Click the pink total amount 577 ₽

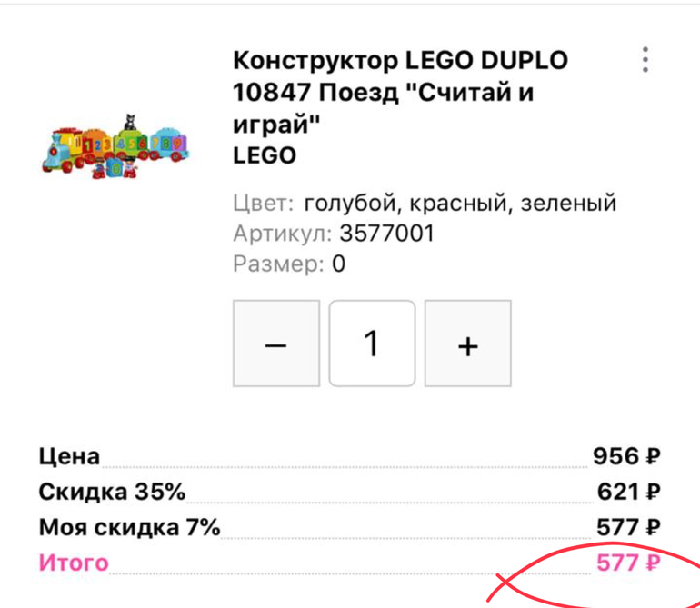(x=627, y=563)
